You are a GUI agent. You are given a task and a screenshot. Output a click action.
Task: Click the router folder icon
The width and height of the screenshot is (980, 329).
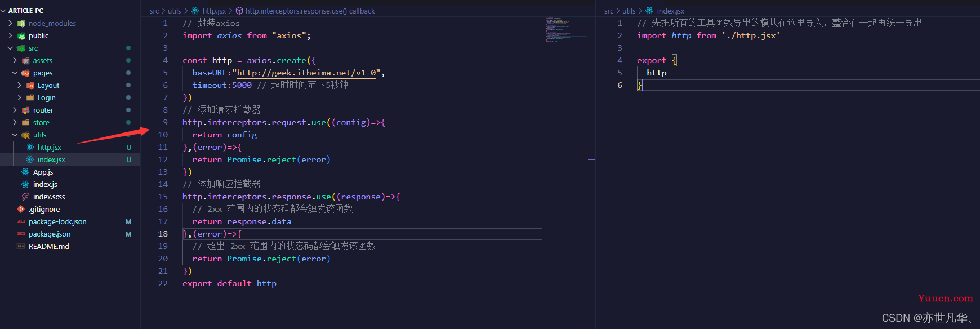(26, 110)
